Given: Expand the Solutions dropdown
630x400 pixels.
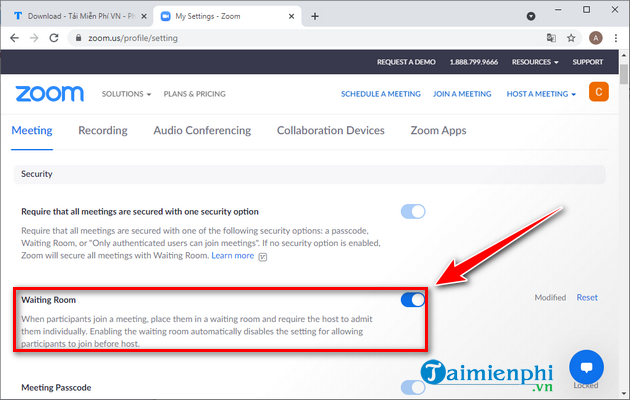Looking at the screenshot, I should click(126, 94).
